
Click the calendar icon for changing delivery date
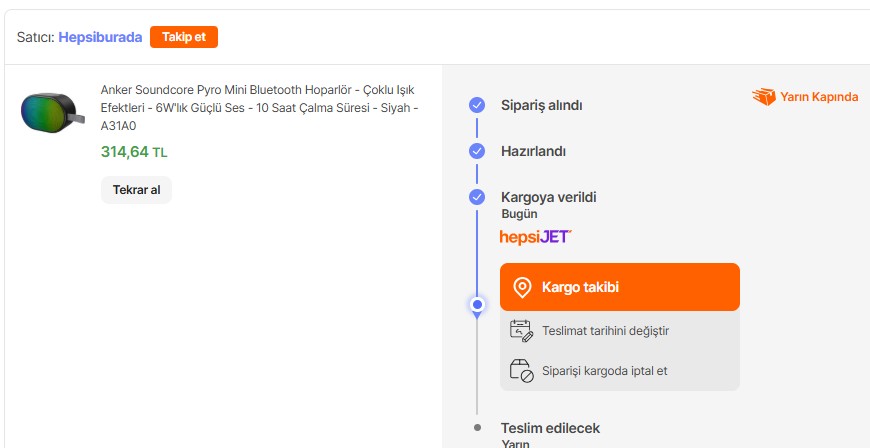[521, 331]
